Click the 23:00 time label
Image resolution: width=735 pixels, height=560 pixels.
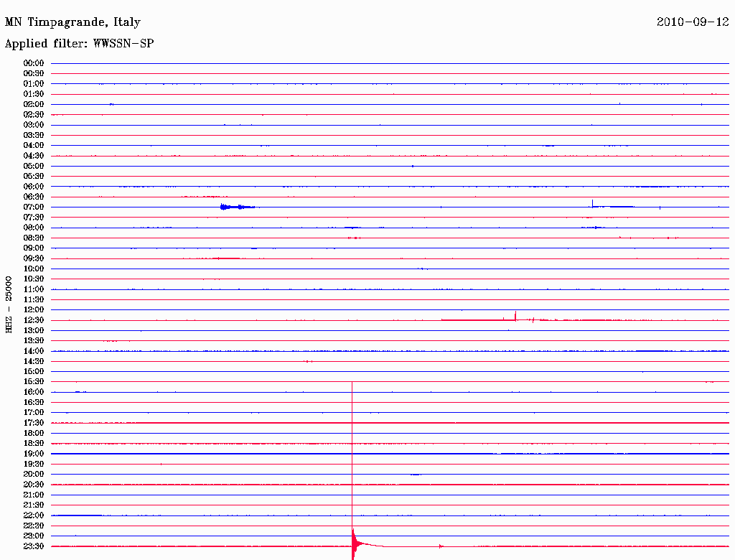[x=34, y=536]
